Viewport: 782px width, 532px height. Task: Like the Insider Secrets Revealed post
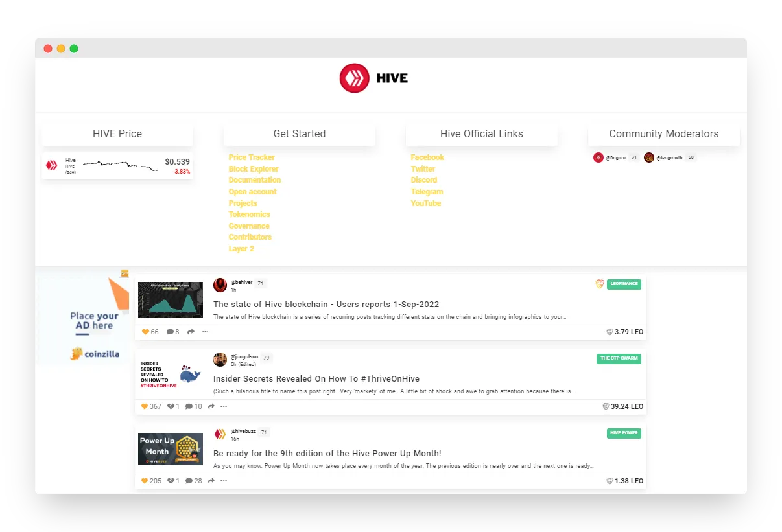(x=145, y=406)
